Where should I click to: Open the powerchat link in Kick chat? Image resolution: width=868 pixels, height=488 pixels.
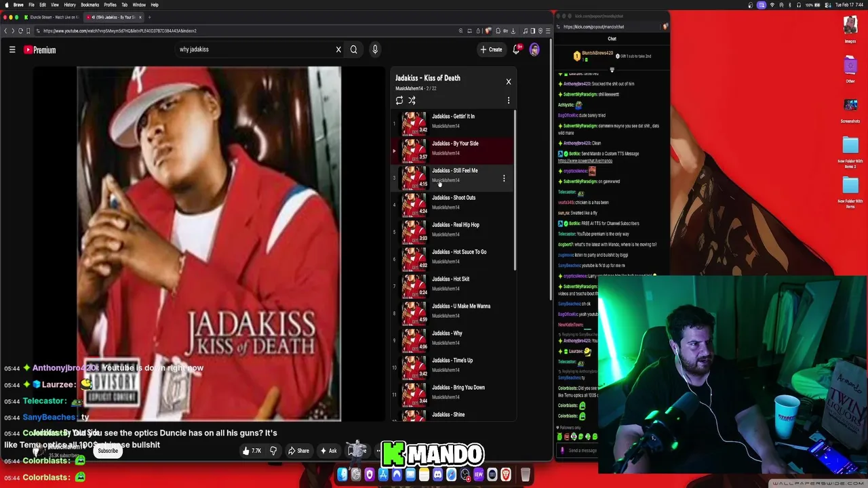[585, 161]
